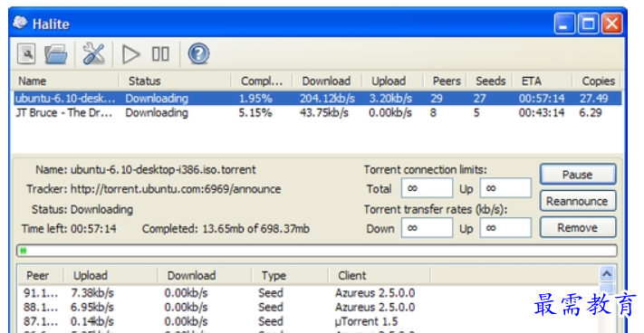Minimize the Halite window
The width and height of the screenshot is (644, 333).
(564, 23)
